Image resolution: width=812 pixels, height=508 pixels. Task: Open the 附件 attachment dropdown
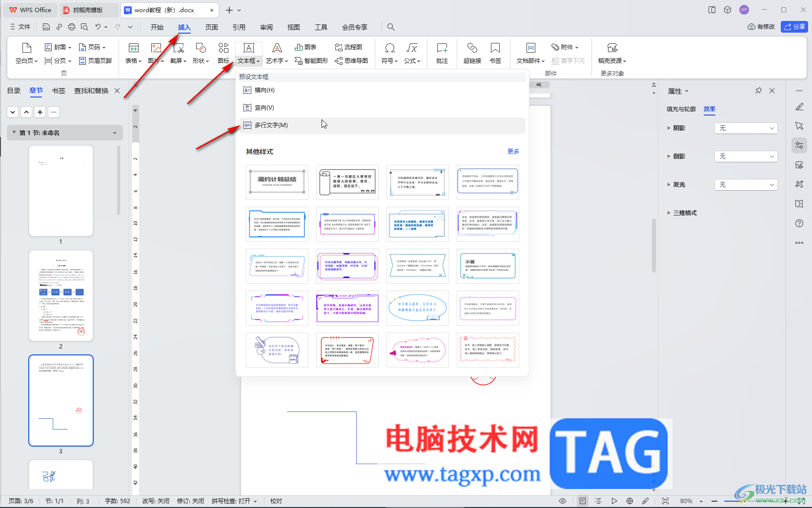(x=565, y=47)
